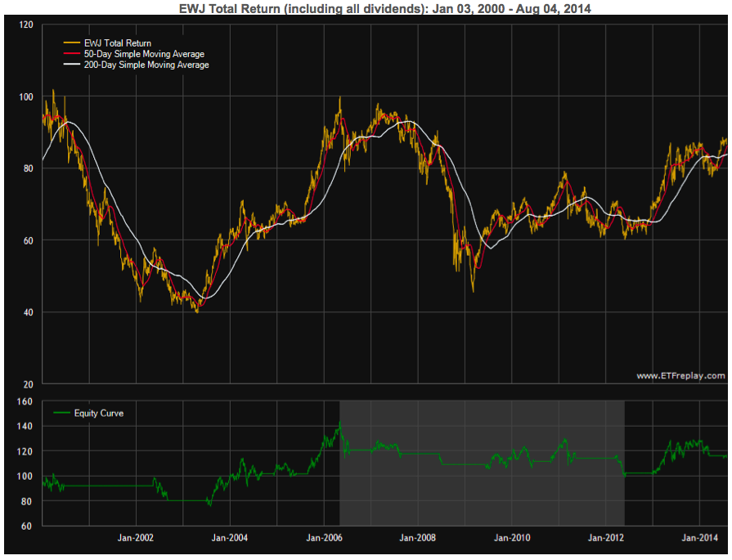Viewport: 732px width, 560px height.
Task: Click the green Equity Curve legend line
Action: tap(61, 413)
